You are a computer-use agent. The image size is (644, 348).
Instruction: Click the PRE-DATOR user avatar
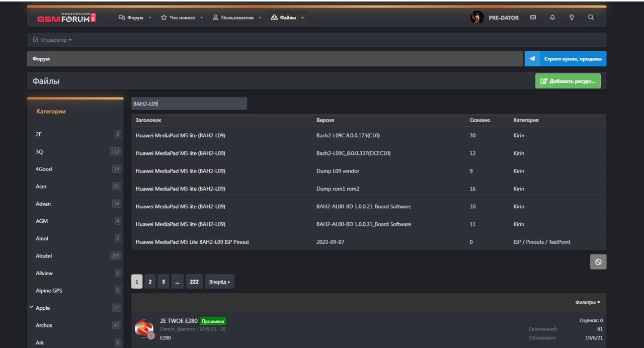(477, 18)
